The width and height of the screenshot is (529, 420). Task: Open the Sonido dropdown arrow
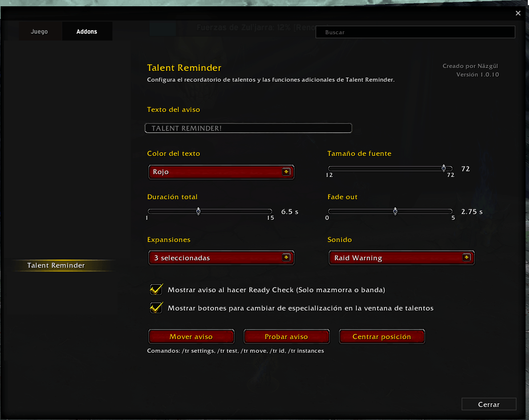click(466, 257)
